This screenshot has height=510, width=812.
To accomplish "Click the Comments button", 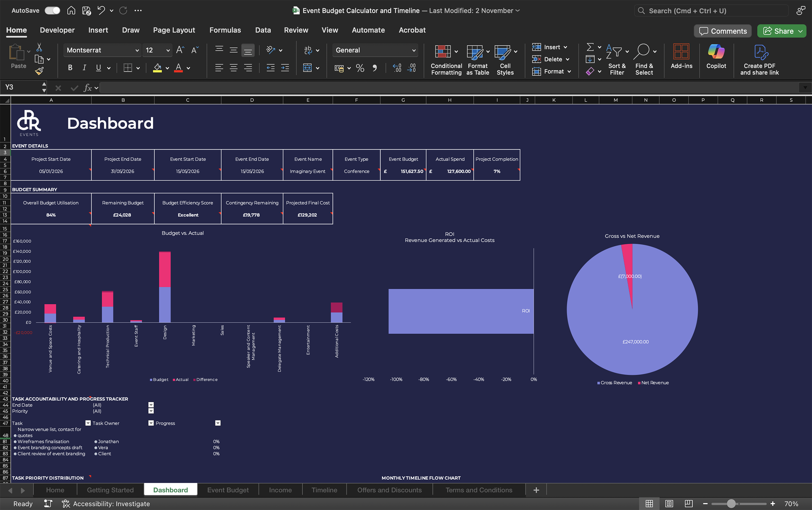I will coord(723,31).
